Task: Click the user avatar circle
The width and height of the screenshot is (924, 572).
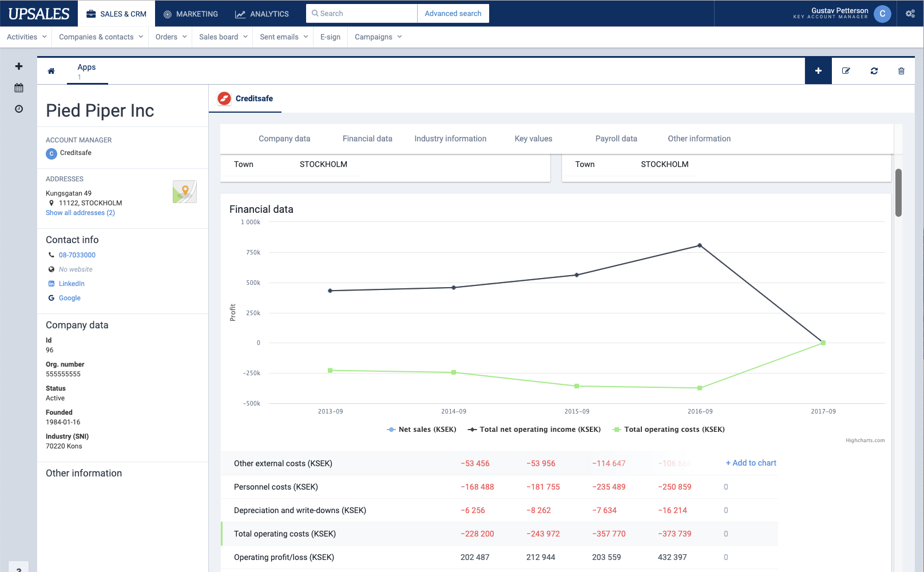Action: click(882, 14)
